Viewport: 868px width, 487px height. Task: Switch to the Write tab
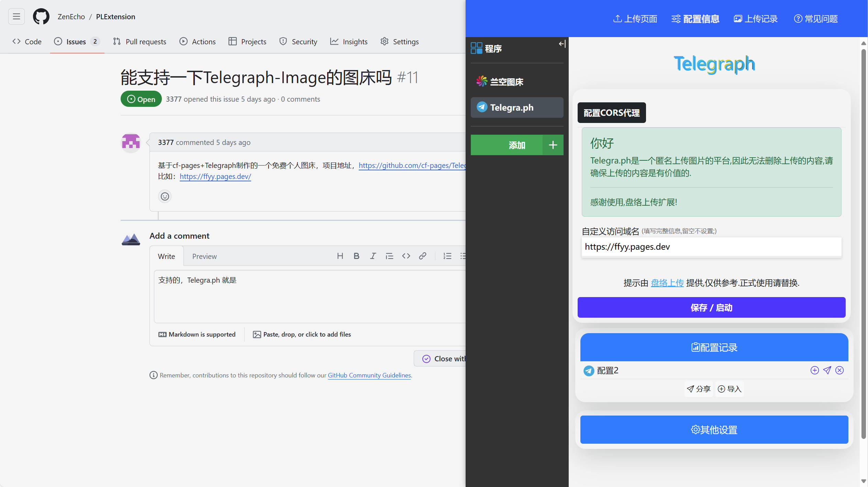(x=167, y=256)
